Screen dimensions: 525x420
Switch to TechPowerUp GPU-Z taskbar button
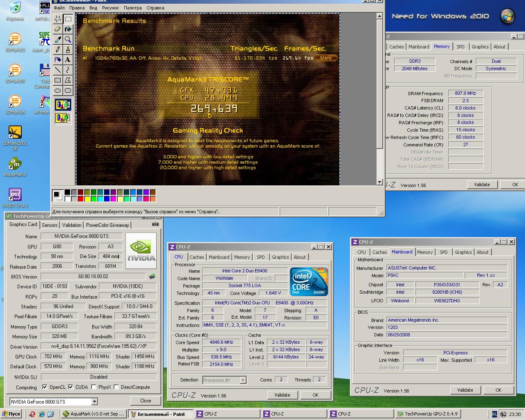(x=428, y=414)
